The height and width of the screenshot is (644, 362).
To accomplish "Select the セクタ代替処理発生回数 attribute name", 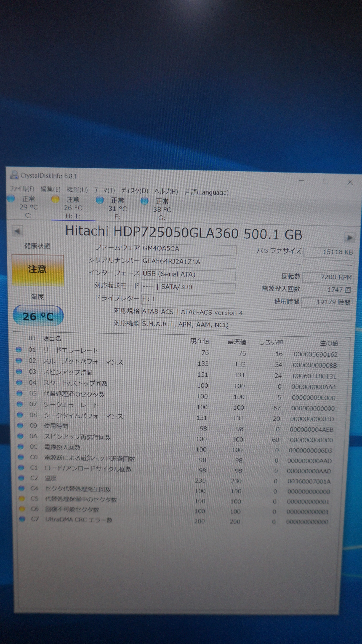I will point(78,489).
